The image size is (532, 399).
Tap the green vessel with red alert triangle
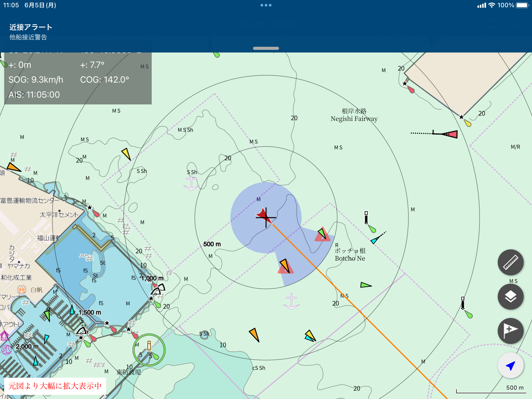pyautogui.click(x=322, y=234)
